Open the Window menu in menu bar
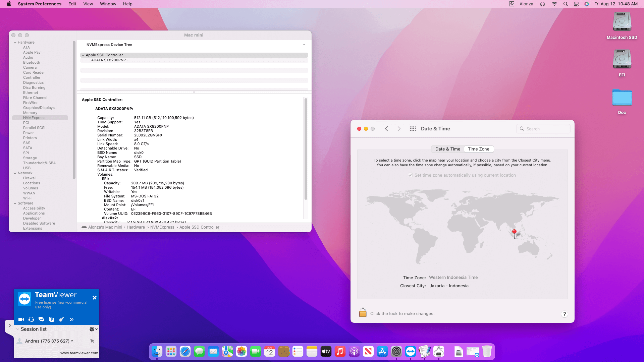Viewport: 644px width, 362px height. [108, 4]
